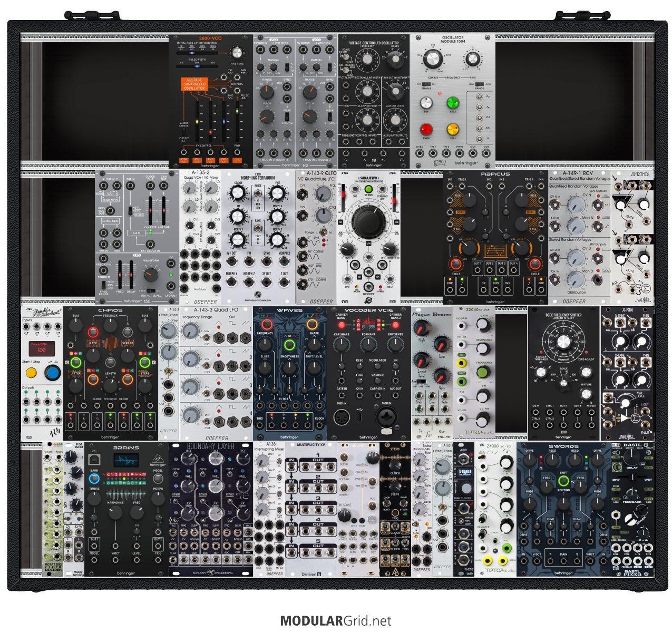Flip the Freq Range High/Mid/Low switch on Behringer 150
This screenshot has width=672, height=632.
103,285
